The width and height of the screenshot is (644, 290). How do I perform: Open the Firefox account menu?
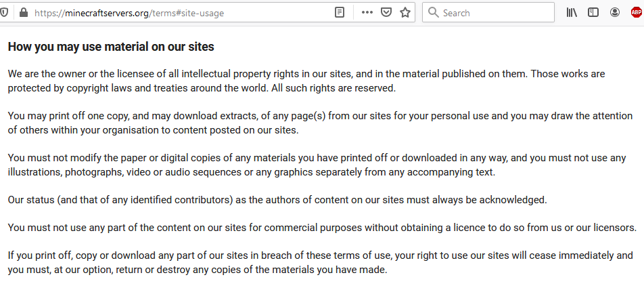click(614, 12)
